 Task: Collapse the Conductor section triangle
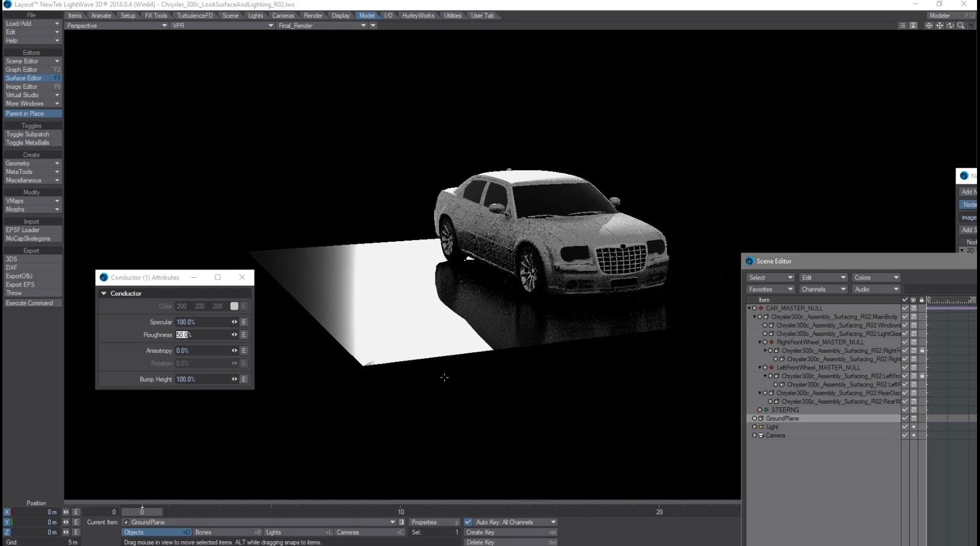[x=104, y=293]
